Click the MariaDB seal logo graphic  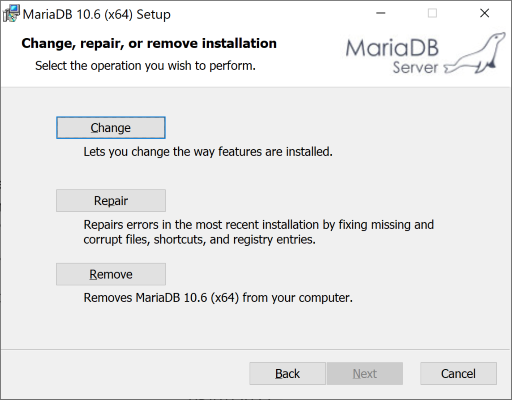[475, 53]
